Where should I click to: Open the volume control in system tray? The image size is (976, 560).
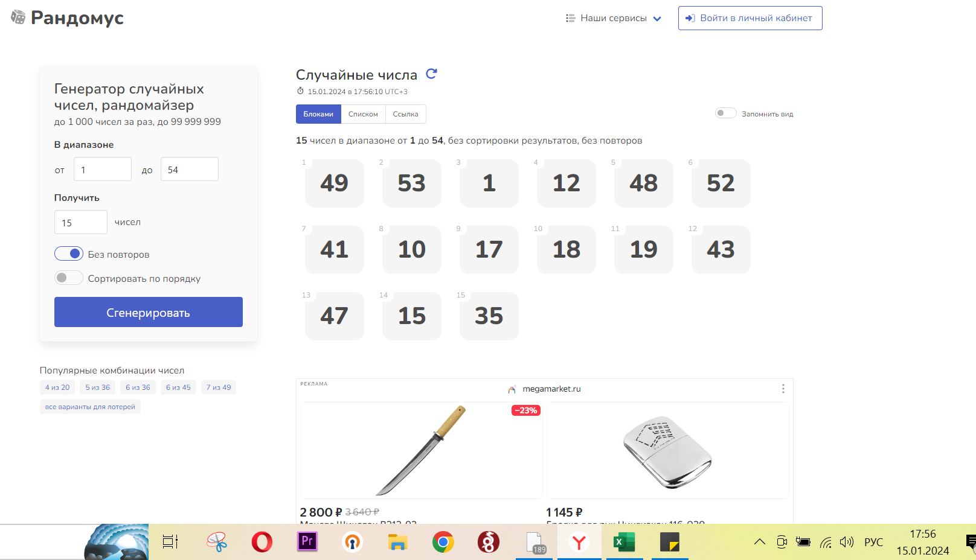tap(846, 542)
